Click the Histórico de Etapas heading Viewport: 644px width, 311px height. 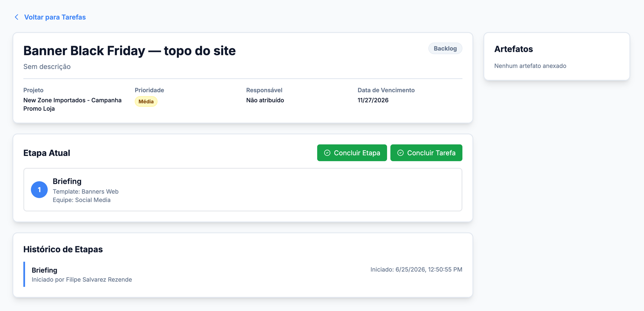[63, 250]
